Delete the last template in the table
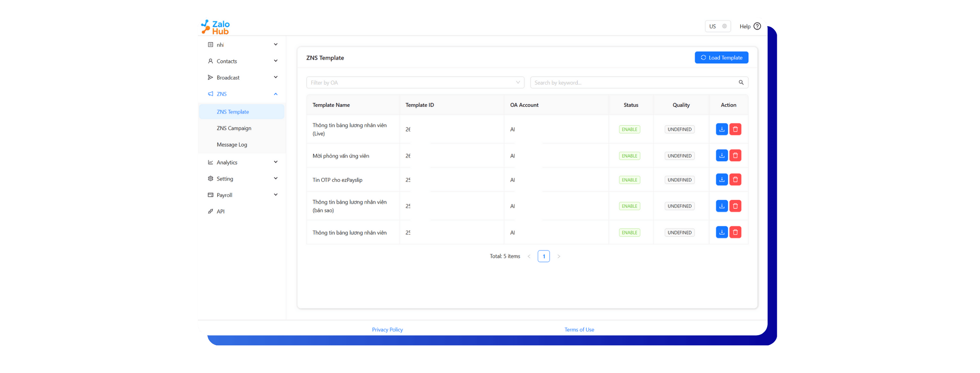 tap(735, 232)
